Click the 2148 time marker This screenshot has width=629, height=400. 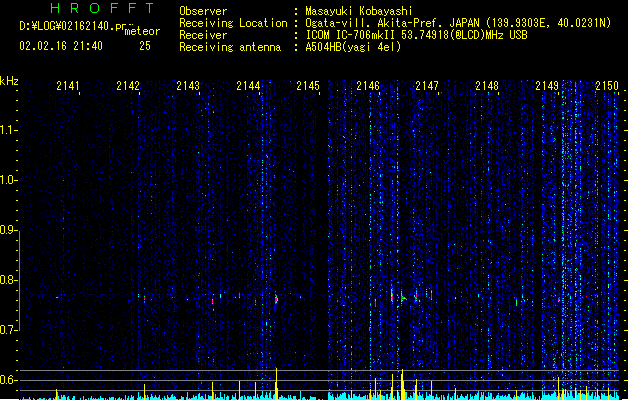tap(487, 86)
